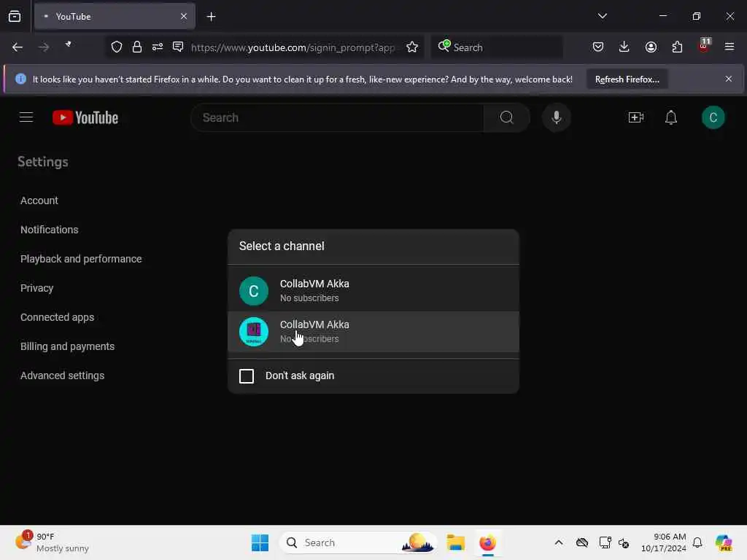
Task: Open the extension with 11 badge
Action: point(704,46)
